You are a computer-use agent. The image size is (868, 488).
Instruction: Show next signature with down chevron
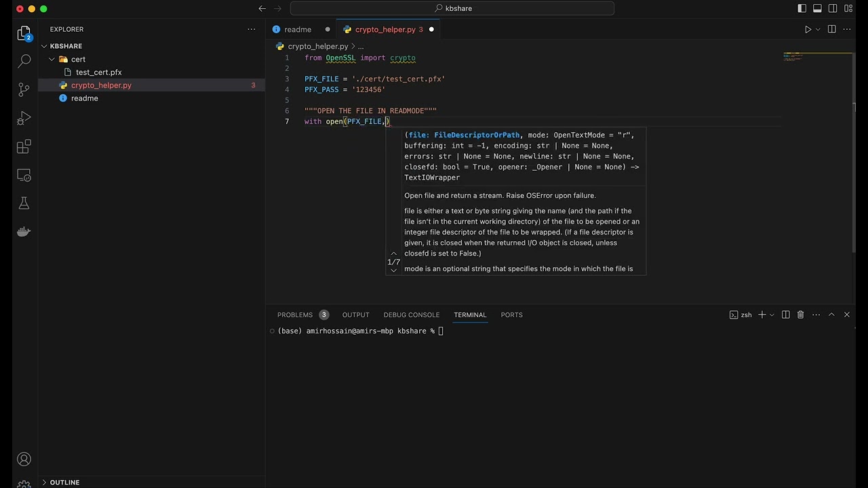(393, 270)
